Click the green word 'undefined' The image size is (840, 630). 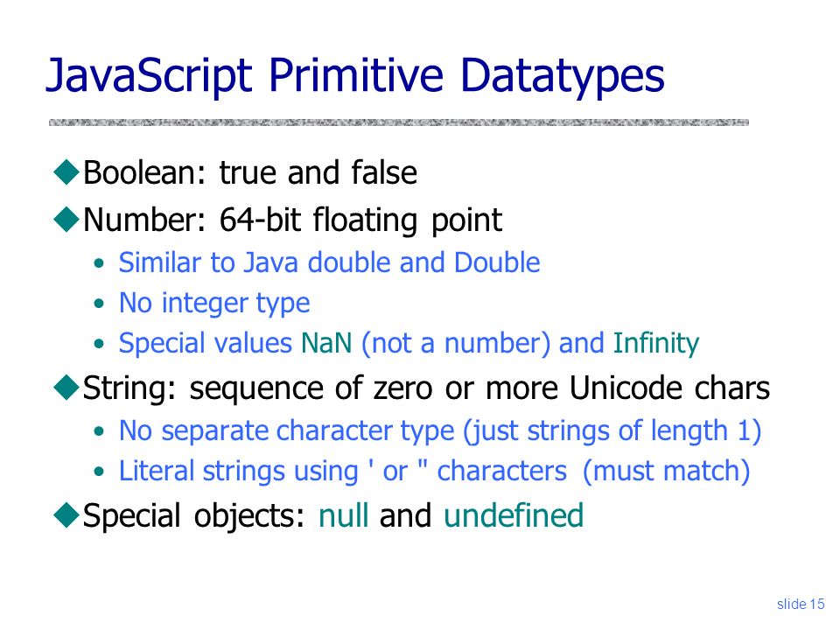pos(514,515)
